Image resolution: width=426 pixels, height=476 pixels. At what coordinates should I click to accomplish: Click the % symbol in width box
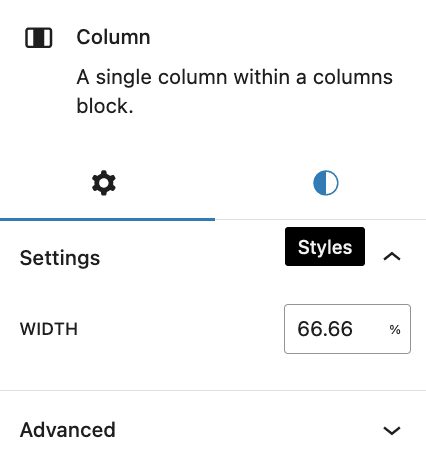pos(395,330)
